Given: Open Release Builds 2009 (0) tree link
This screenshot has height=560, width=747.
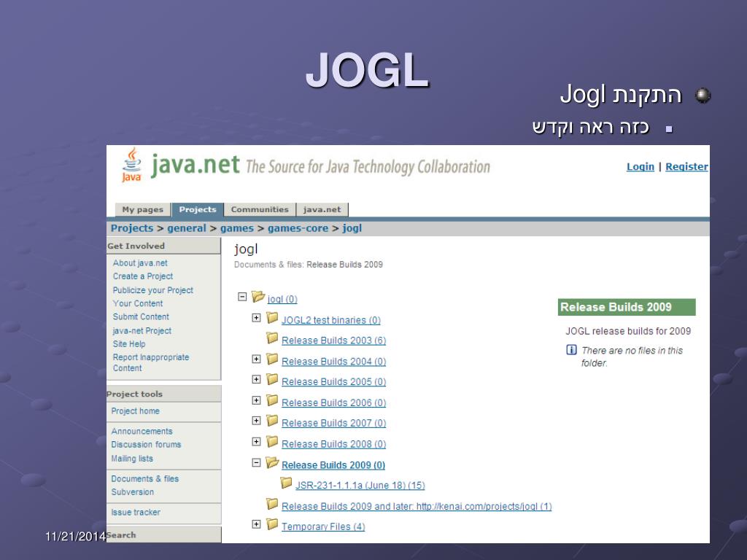Looking at the screenshot, I should [333, 464].
